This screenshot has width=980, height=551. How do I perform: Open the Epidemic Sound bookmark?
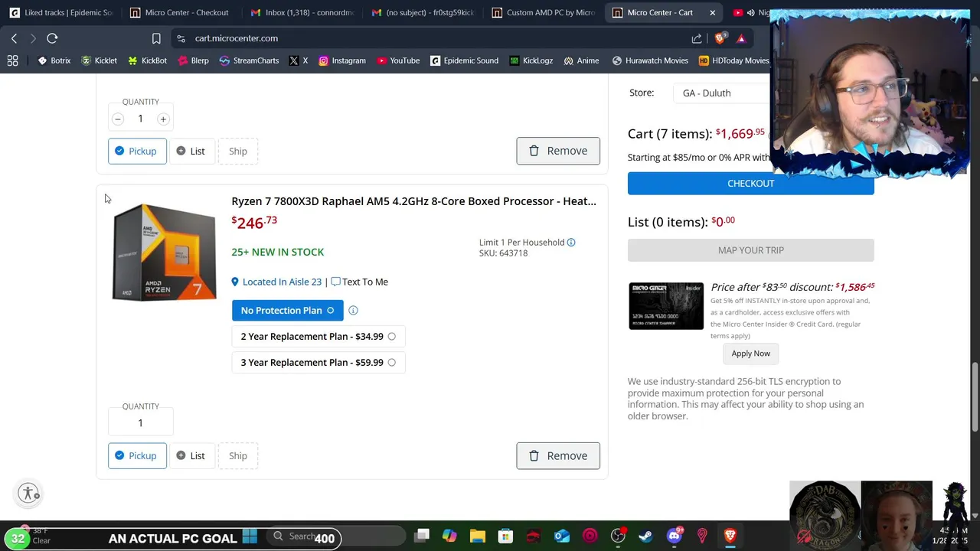464,60
